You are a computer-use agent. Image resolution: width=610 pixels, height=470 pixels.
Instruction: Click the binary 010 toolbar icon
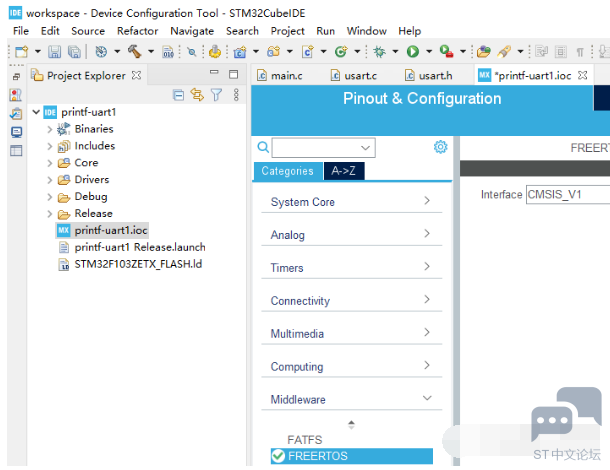(x=168, y=51)
